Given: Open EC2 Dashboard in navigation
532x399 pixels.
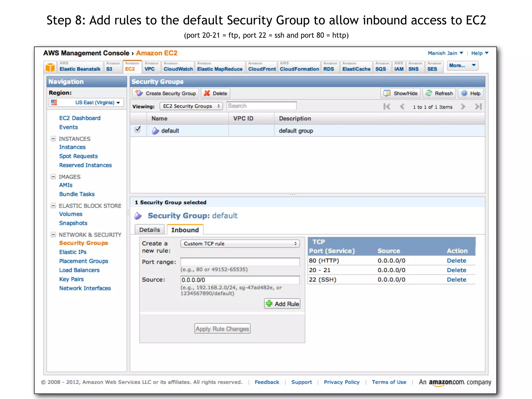Looking at the screenshot, I should point(80,118).
